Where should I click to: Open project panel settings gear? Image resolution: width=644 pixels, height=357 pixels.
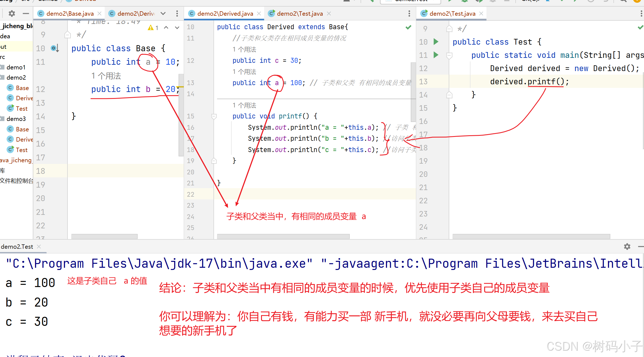pyautogui.click(x=12, y=13)
